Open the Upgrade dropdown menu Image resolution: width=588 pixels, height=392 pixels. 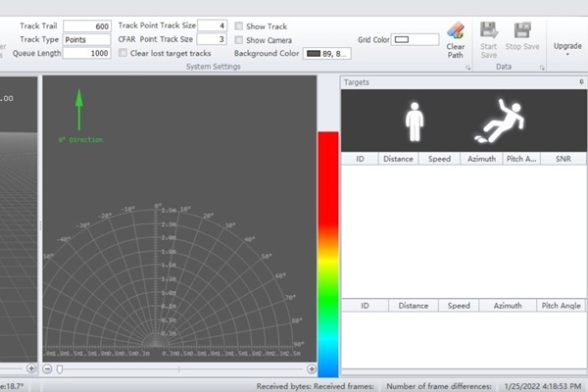(567, 49)
